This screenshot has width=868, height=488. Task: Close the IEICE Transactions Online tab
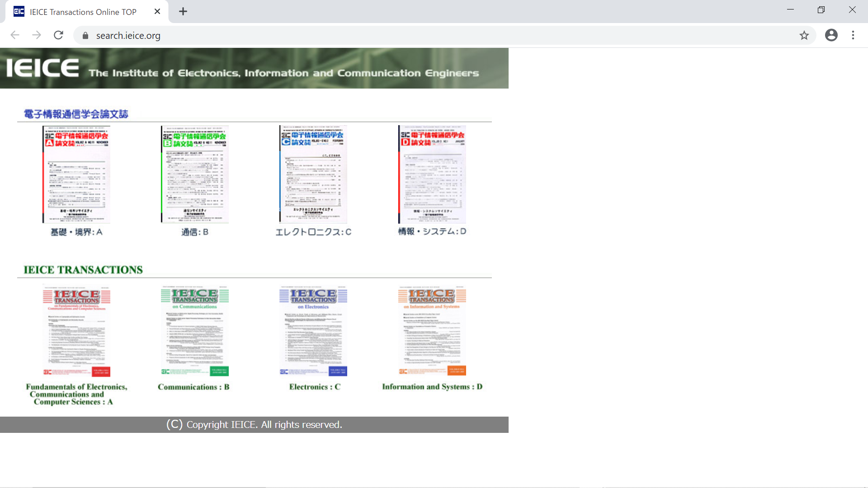pyautogui.click(x=157, y=12)
